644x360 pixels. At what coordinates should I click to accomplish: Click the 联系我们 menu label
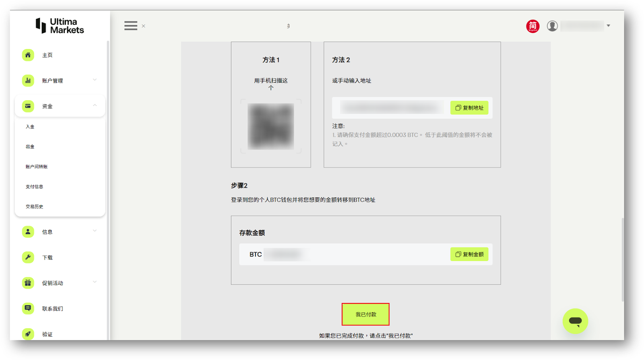click(x=53, y=309)
